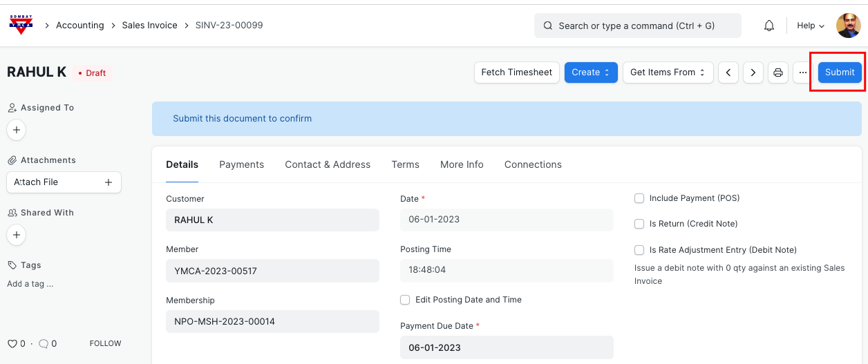The image size is (868, 364).
Task: Add an assignee with the plus button
Action: (x=17, y=130)
